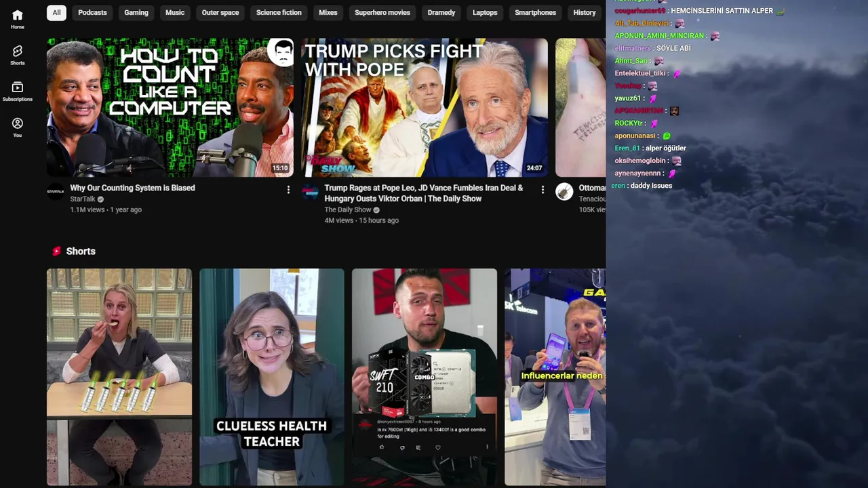Click chat username Entelektuel_tilki
868x488 pixels.
pyautogui.click(x=640, y=73)
